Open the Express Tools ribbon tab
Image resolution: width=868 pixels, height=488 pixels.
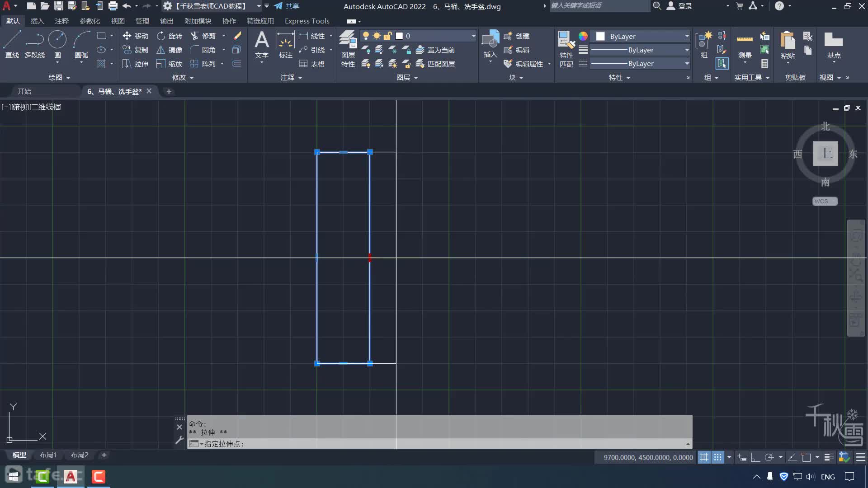tap(307, 21)
